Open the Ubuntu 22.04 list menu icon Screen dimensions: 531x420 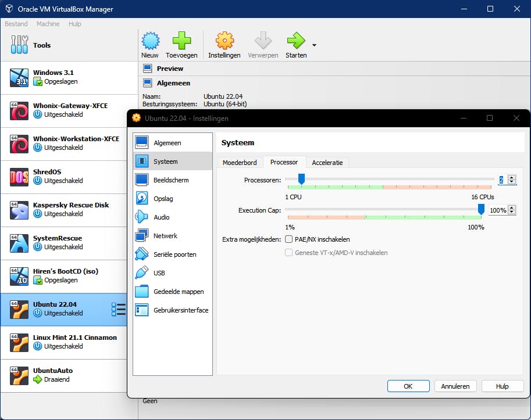(119, 310)
